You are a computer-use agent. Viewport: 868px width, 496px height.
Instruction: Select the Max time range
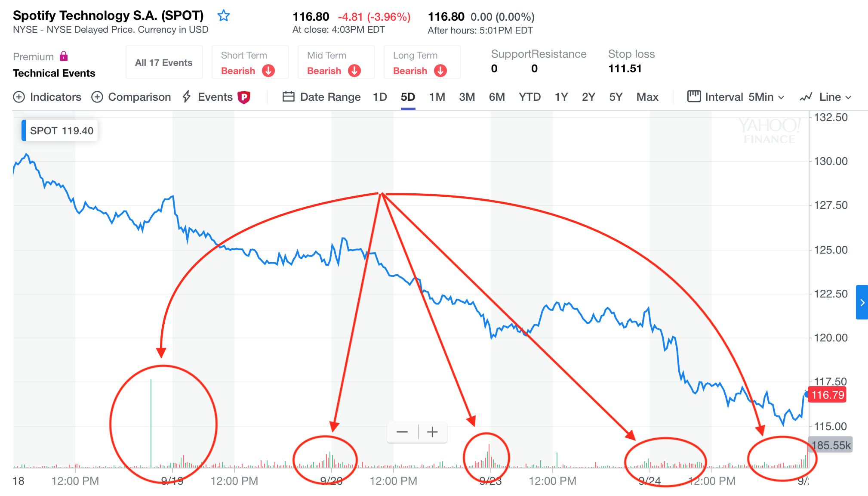647,97
